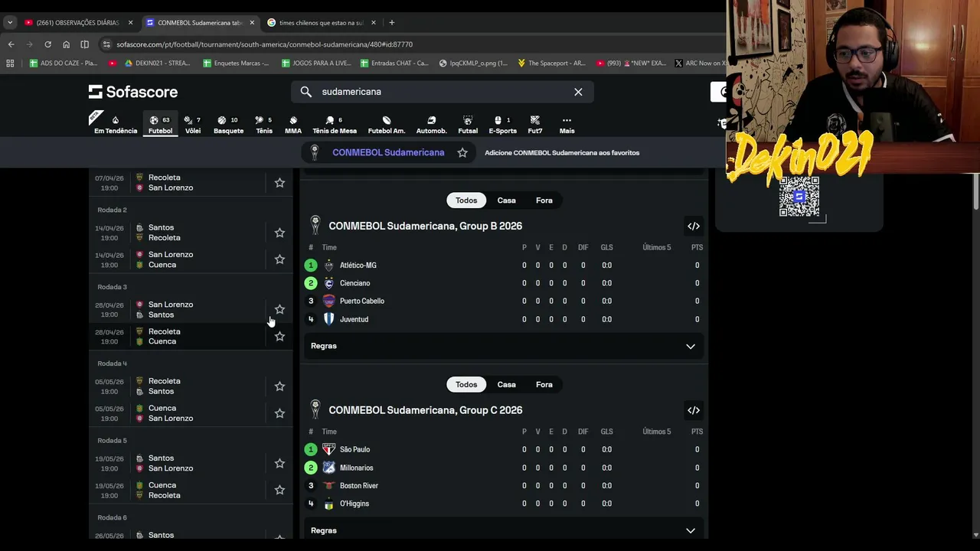Image resolution: width=980 pixels, height=551 pixels.
Task: Open The Spaceport bookmark
Action: coord(551,63)
